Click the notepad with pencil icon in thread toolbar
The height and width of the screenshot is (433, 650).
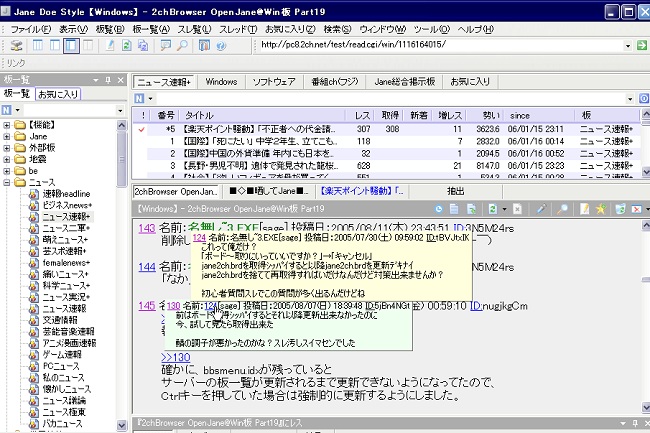(x=585, y=209)
